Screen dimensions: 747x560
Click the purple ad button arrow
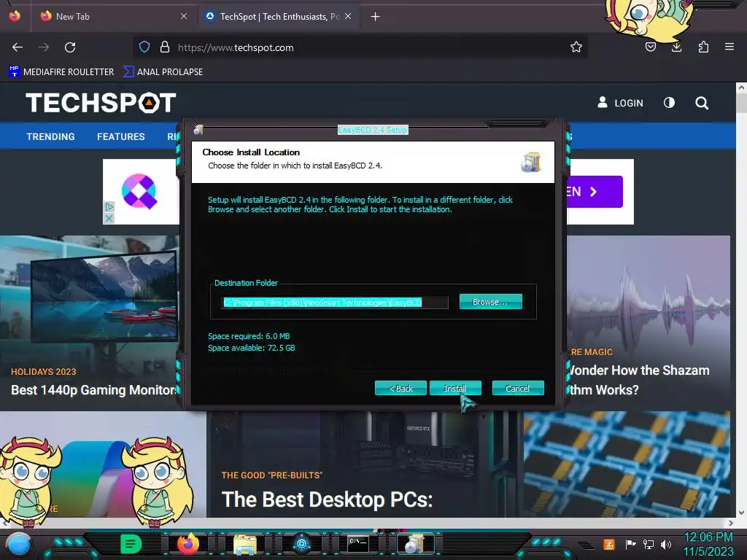tap(594, 192)
